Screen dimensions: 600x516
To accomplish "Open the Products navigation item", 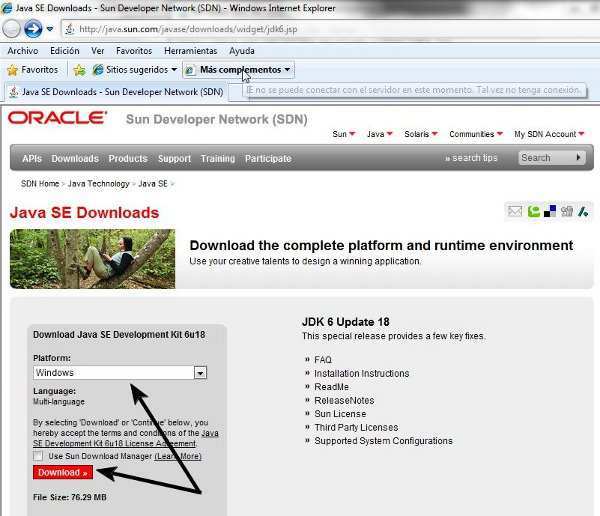I will (x=128, y=158).
